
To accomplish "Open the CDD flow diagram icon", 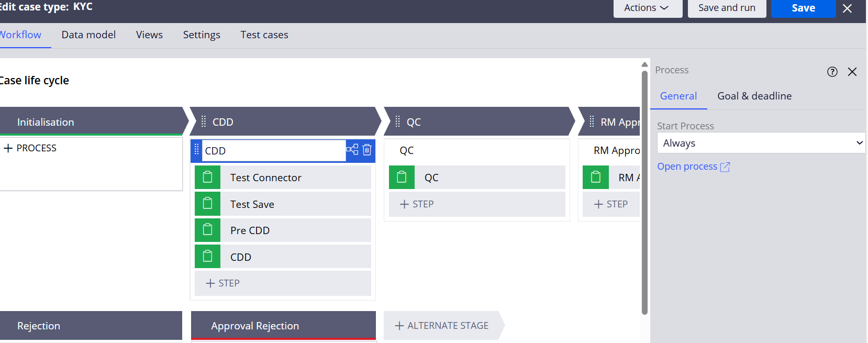I will point(352,150).
